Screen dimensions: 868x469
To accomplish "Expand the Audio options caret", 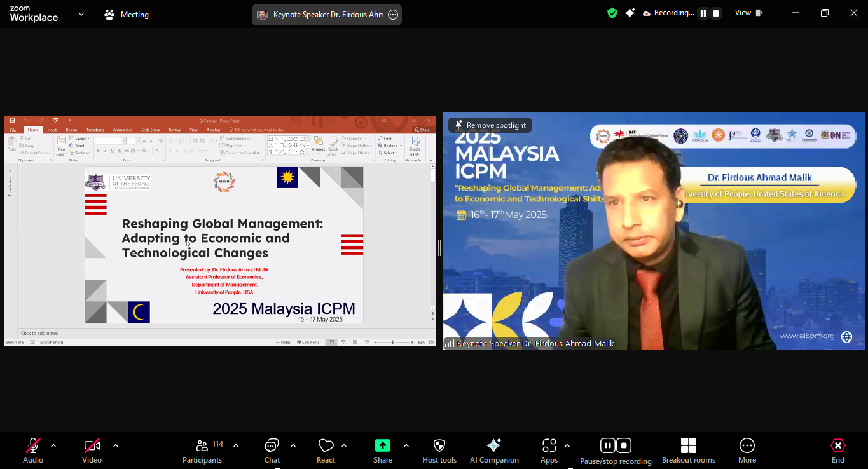I will [x=53, y=445].
